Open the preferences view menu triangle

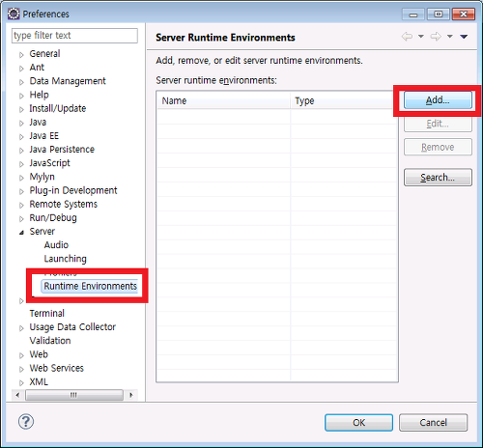pyautogui.click(x=464, y=37)
